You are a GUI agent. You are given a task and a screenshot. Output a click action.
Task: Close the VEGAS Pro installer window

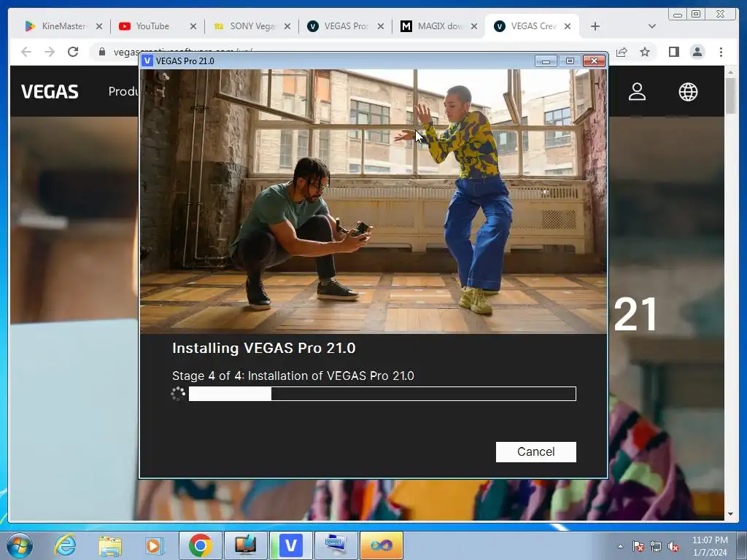click(x=594, y=61)
